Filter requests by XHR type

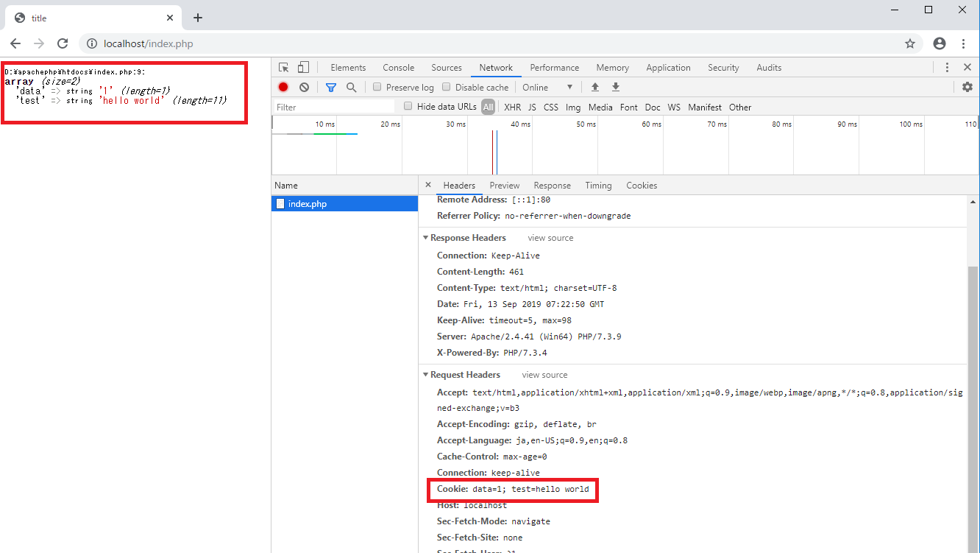point(512,107)
